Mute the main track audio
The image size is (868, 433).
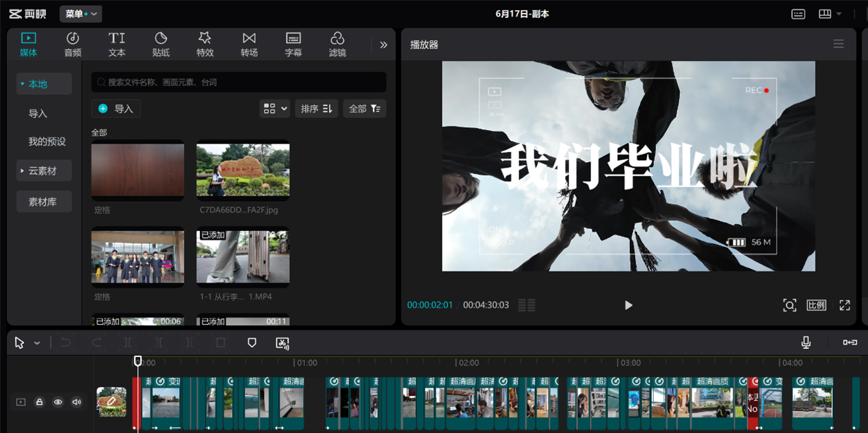(77, 402)
